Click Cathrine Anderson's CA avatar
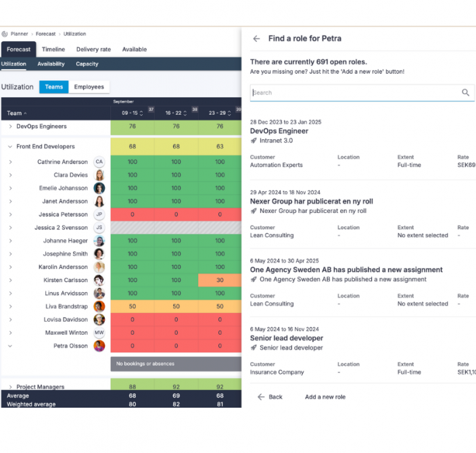The height and width of the screenshot is (453, 476). click(99, 162)
